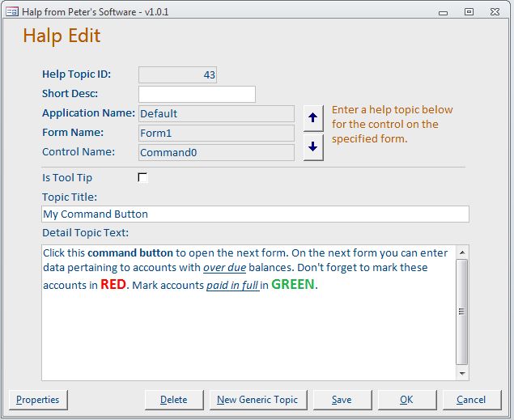Cancel editing the help topic
This screenshot has width=514, height=420.
click(x=472, y=400)
